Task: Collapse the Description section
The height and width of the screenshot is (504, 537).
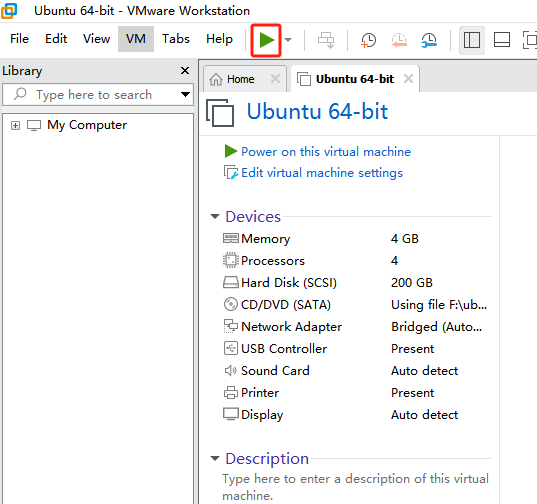Action: pyautogui.click(x=215, y=458)
